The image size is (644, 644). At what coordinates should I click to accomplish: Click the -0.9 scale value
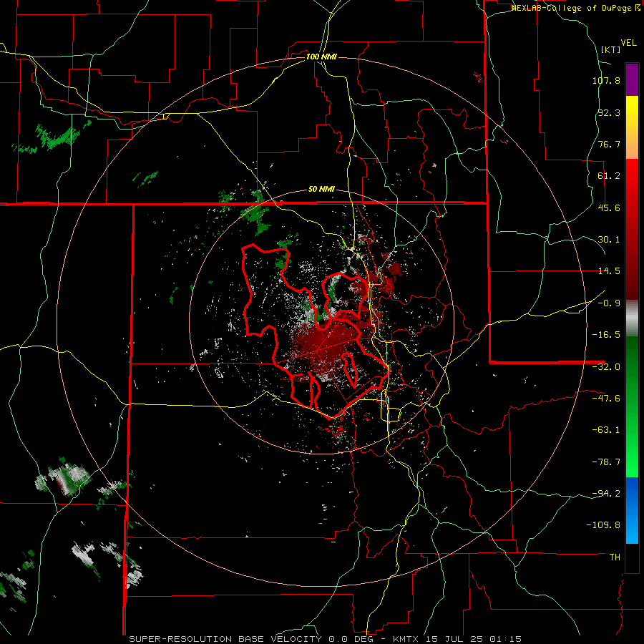click(609, 303)
